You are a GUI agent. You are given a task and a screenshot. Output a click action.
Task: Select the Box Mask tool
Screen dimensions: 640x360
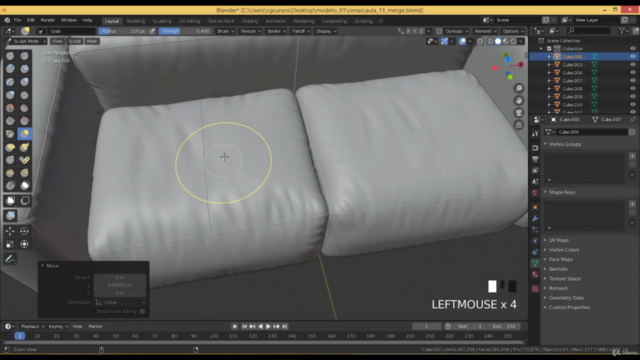click(10, 200)
